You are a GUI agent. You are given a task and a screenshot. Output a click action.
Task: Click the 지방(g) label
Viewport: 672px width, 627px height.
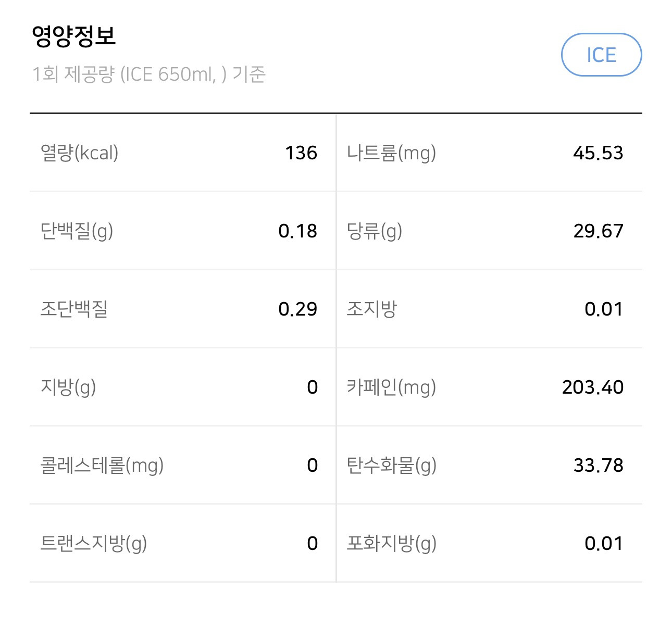point(68,387)
